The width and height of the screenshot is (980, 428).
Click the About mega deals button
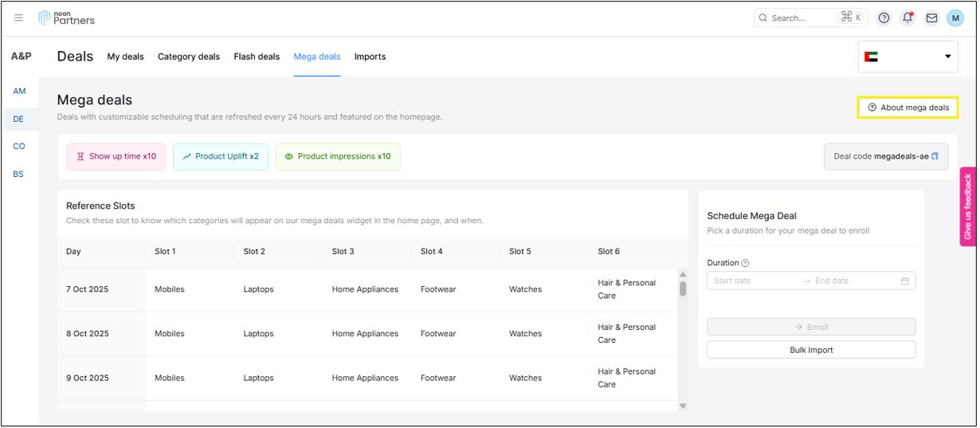(x=907, y=108)
